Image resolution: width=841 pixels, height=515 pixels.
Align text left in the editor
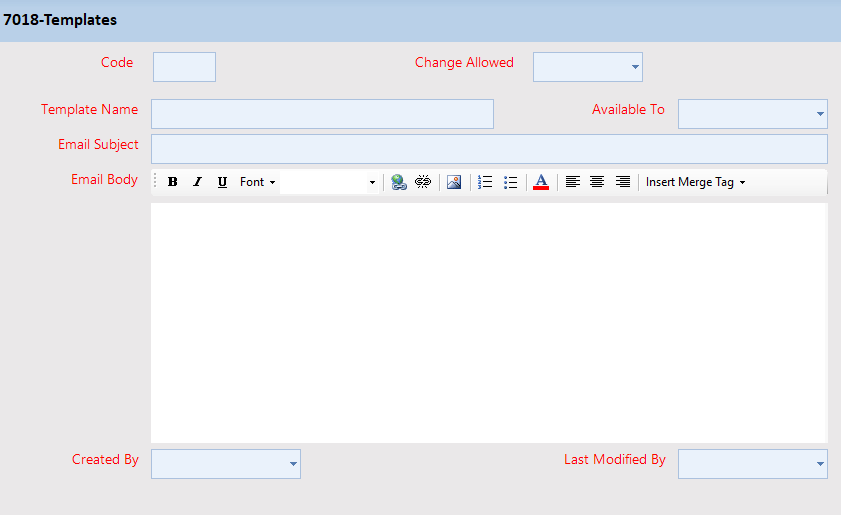[x=572, y=182]
